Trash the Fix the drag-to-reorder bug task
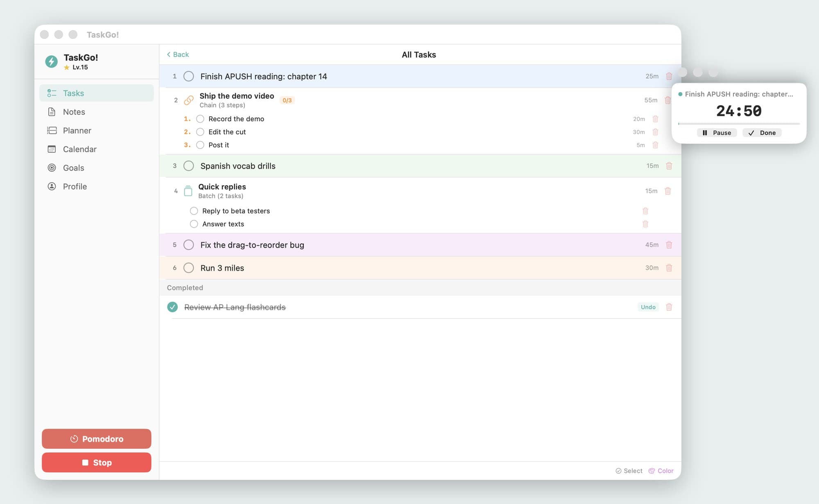This screenshot has width=819, height=504. [669, 245]
